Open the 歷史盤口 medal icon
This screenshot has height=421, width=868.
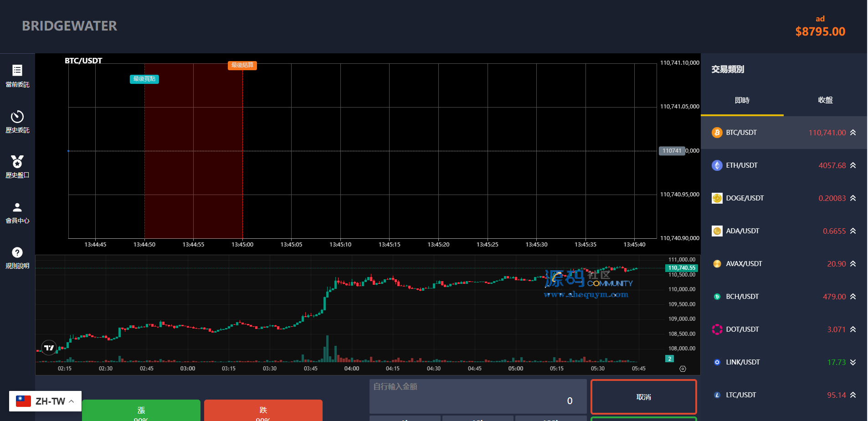point(17,162)
